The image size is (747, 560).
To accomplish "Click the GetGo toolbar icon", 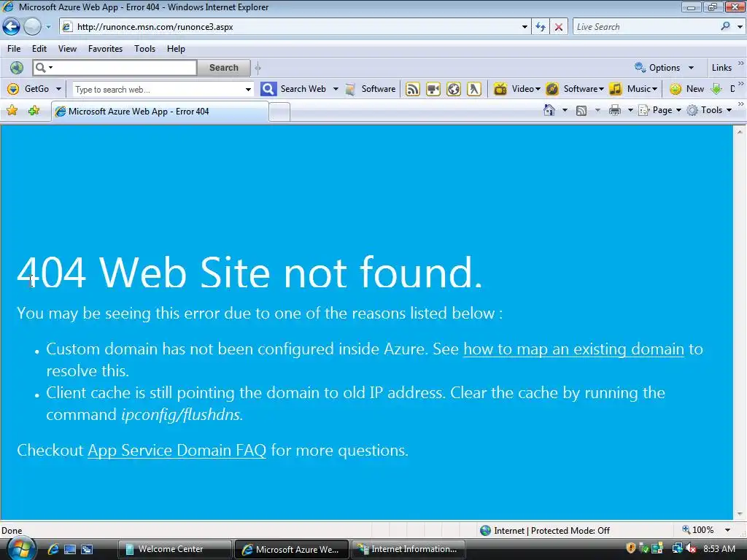I will coord(13,89).
